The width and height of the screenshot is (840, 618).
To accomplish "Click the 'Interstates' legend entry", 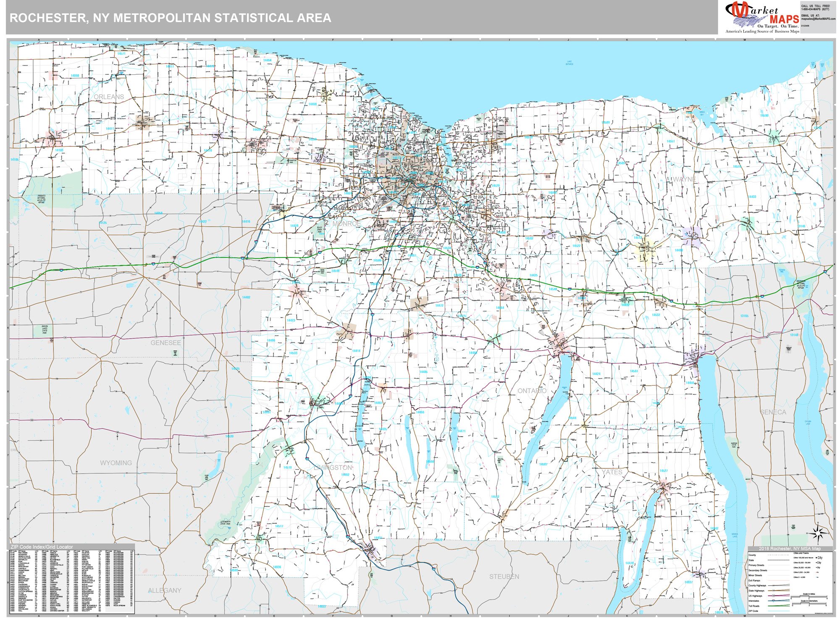I will tap(754, 601).
